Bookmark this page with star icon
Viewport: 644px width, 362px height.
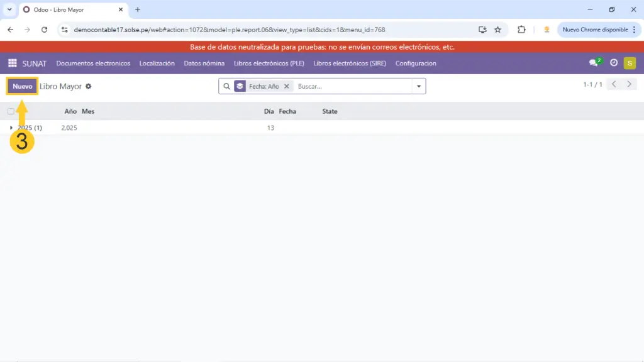pos(497,30)
